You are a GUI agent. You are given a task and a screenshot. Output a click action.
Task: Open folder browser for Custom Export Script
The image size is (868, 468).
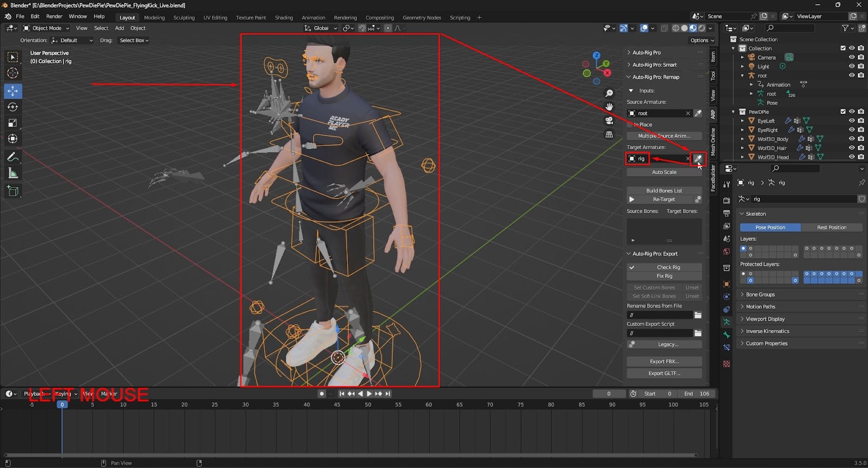[x=698, y=333]
